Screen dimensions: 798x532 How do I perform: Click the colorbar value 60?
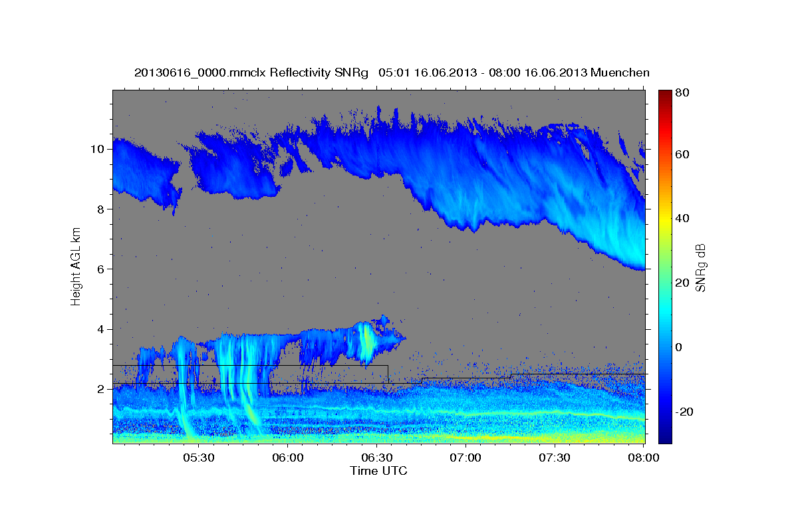pos(682,154)
